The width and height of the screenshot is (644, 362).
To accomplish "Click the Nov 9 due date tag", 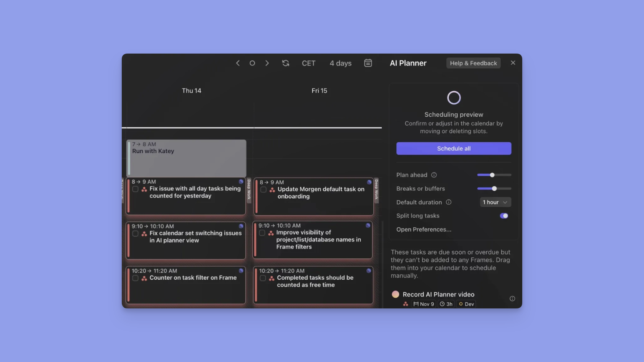I will tap(424, 304).
